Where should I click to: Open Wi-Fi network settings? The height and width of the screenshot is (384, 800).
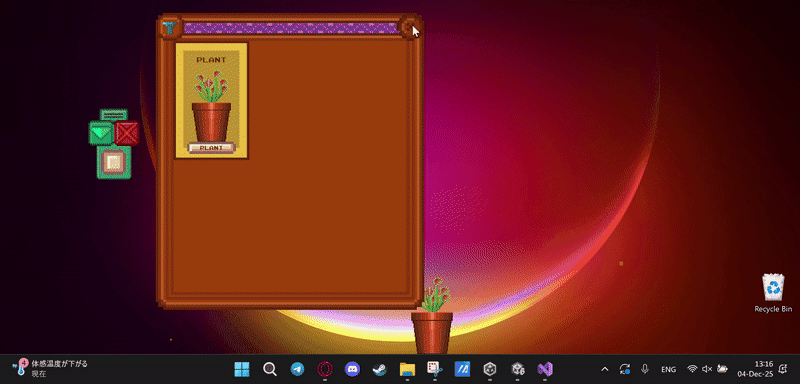(692, 369)
